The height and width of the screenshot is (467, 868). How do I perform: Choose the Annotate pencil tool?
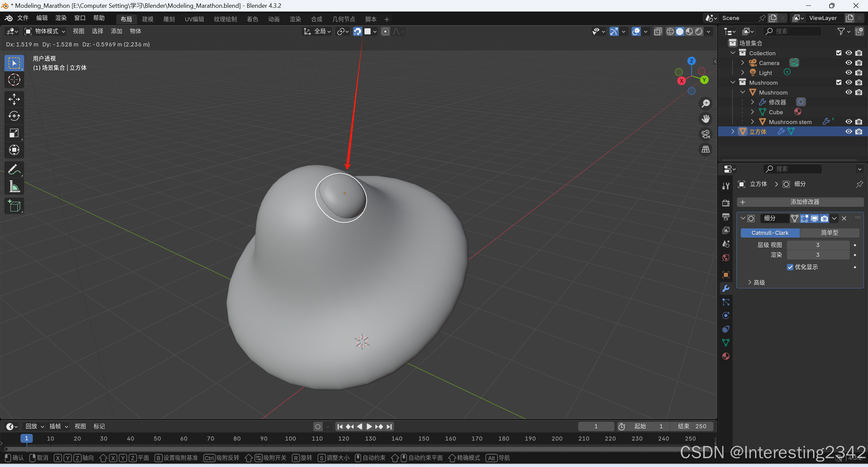point(14,169)
